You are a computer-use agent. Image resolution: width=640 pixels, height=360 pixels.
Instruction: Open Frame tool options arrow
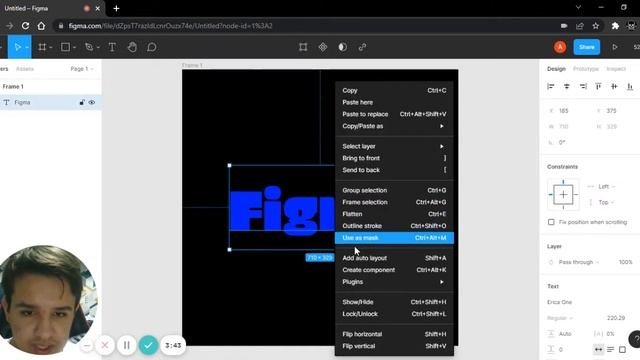[x=51, y=48]
